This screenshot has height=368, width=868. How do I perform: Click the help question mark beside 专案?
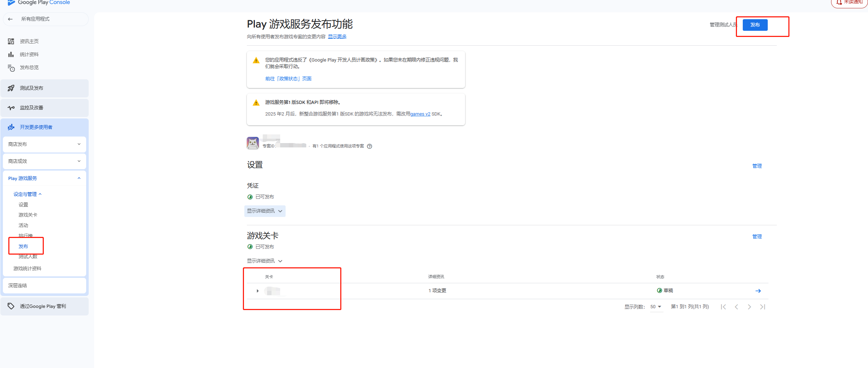tap(370, 146)
